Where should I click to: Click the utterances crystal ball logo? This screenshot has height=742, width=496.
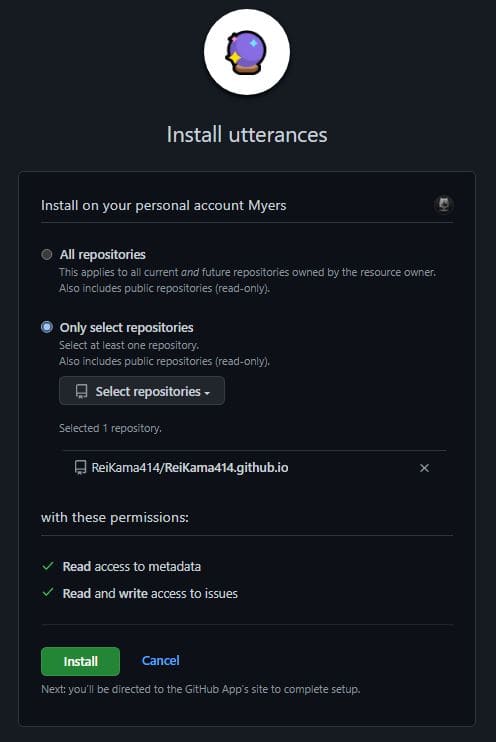pyautogui.click(x=247, y=52)
